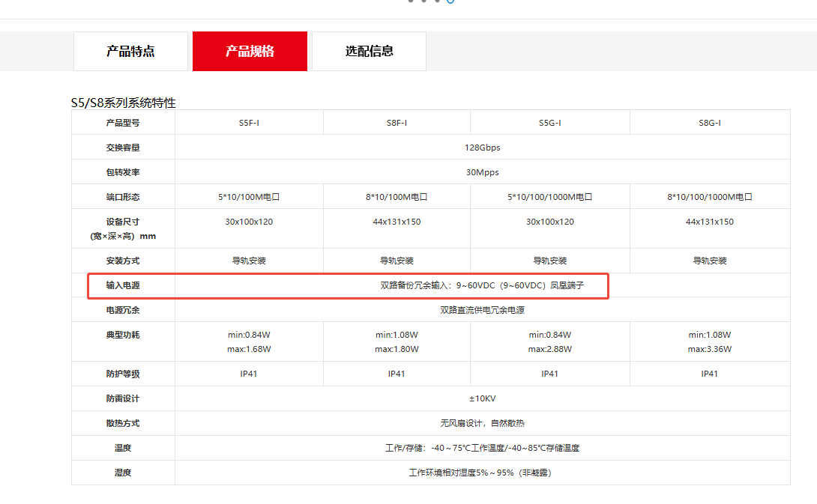The image size is (817, 504).
Task: Click the 设备尺寸 row label
Action: pos(123,228)
